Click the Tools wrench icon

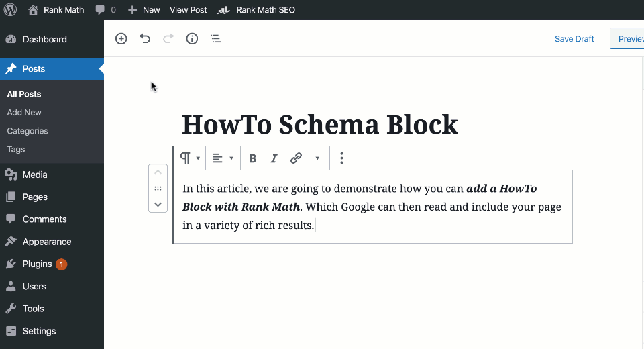pos(11,309)
